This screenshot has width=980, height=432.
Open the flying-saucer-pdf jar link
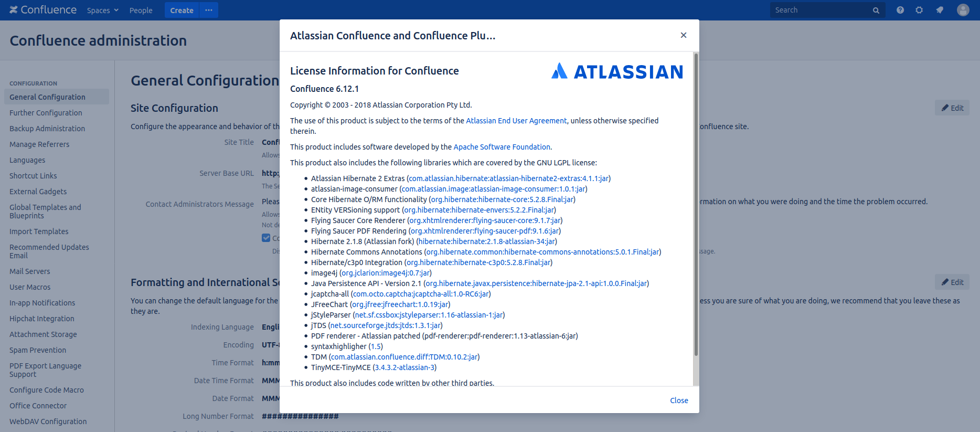point(485,231)
